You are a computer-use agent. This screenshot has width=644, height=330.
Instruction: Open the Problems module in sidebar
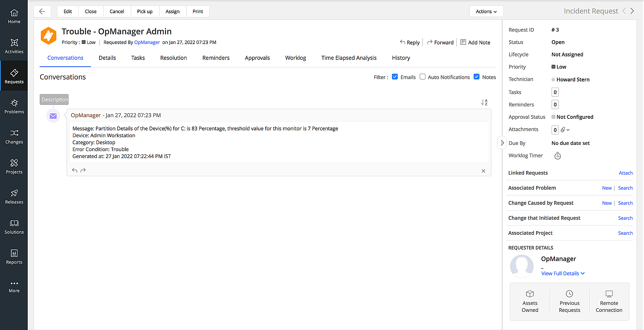[14, 107]
